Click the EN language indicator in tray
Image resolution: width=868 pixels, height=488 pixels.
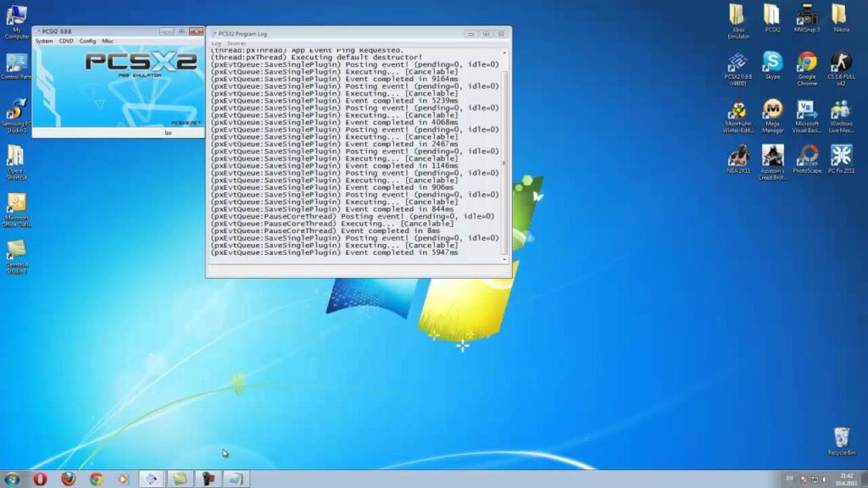coord(789,479)
